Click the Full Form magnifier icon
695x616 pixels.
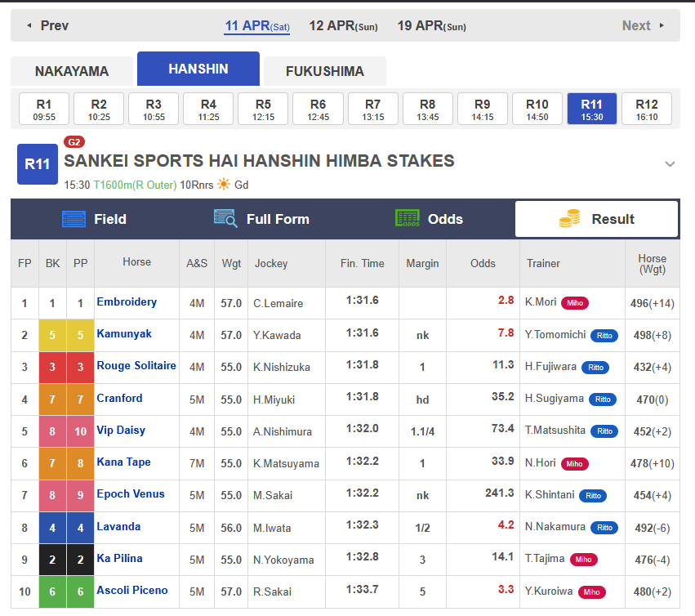coord(225,219)
